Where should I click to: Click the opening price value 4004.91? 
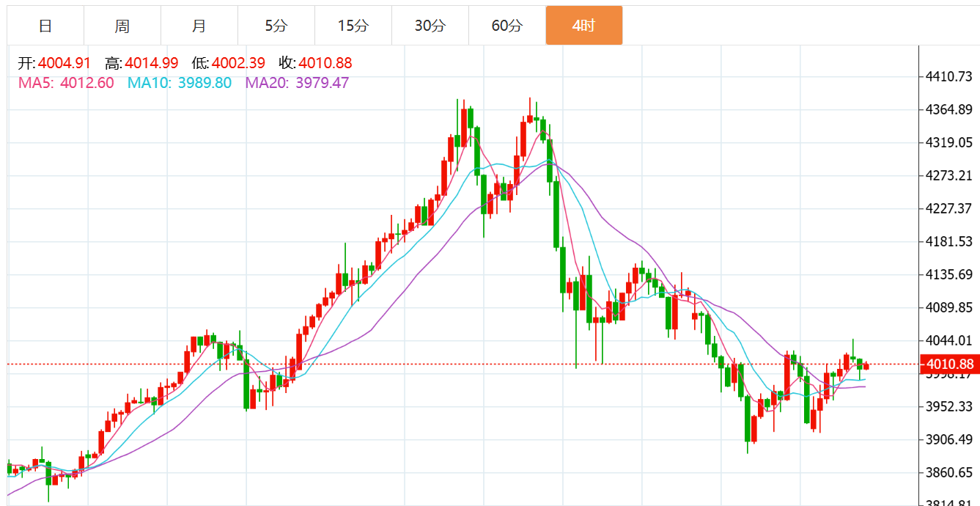click(x=65, y=63)
